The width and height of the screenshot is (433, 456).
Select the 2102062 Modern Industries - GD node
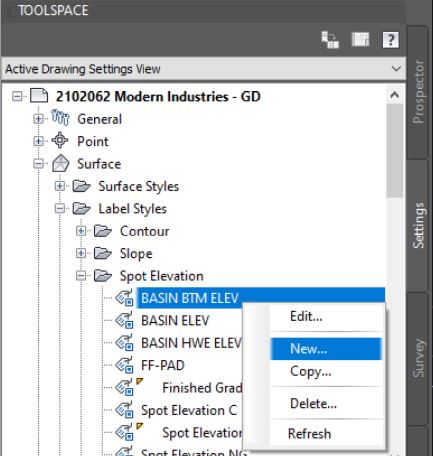(158, 97)
